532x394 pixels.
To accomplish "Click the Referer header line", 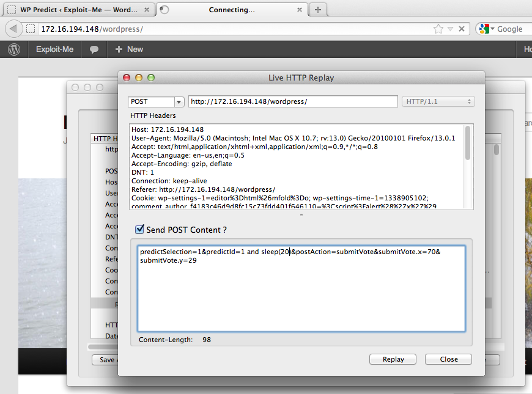I will (x=203, y=189).
